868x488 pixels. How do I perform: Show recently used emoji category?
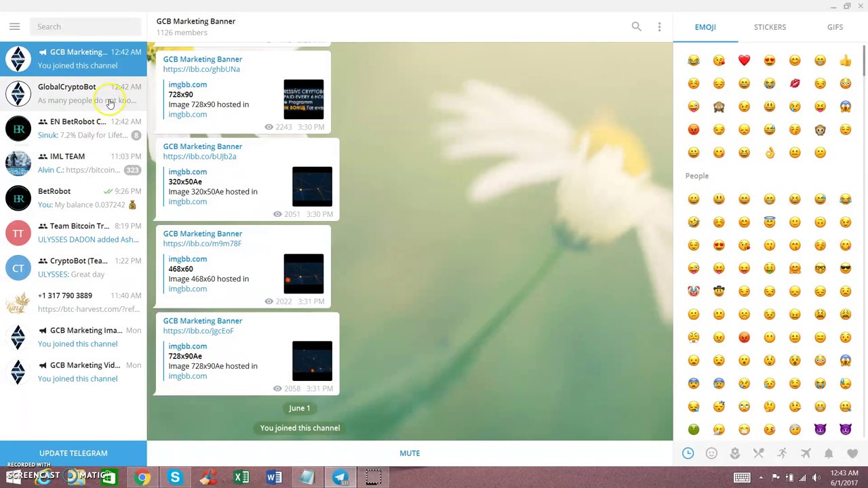pyautogui.click(x=688, y=453)
